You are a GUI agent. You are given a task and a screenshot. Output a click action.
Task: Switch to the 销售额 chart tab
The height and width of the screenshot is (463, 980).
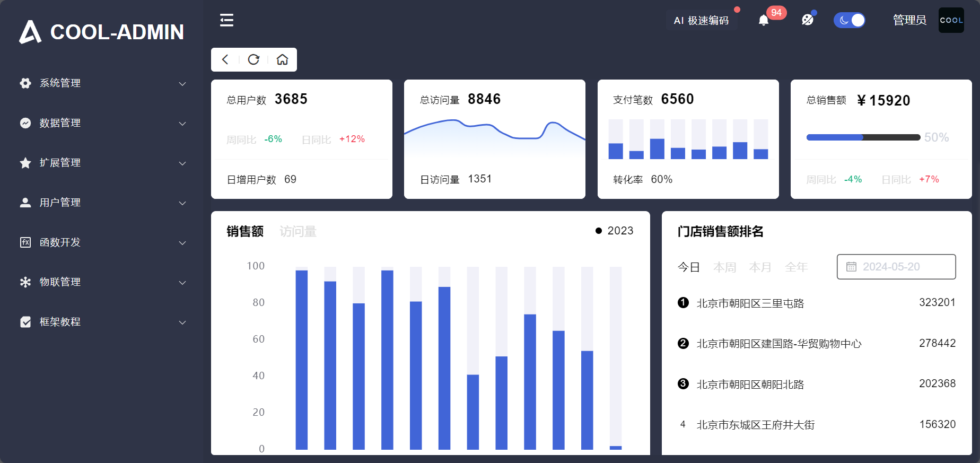[x=245, y=231]
